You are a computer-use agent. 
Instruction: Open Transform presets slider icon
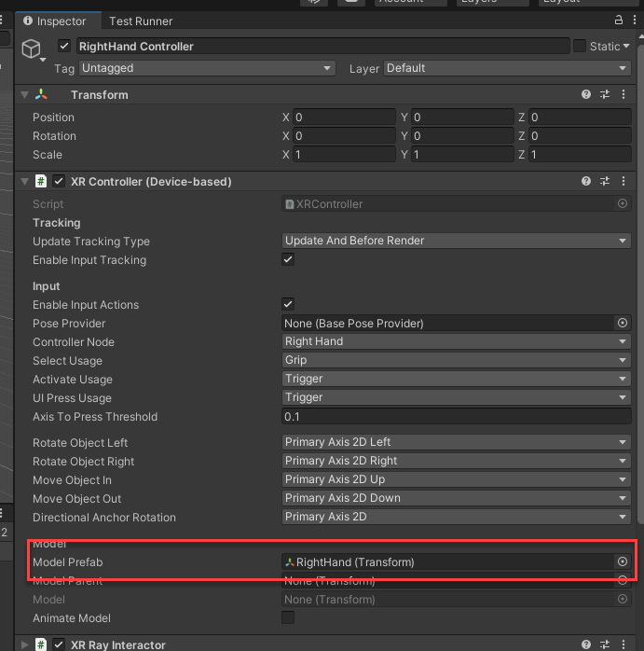[605, 94]
